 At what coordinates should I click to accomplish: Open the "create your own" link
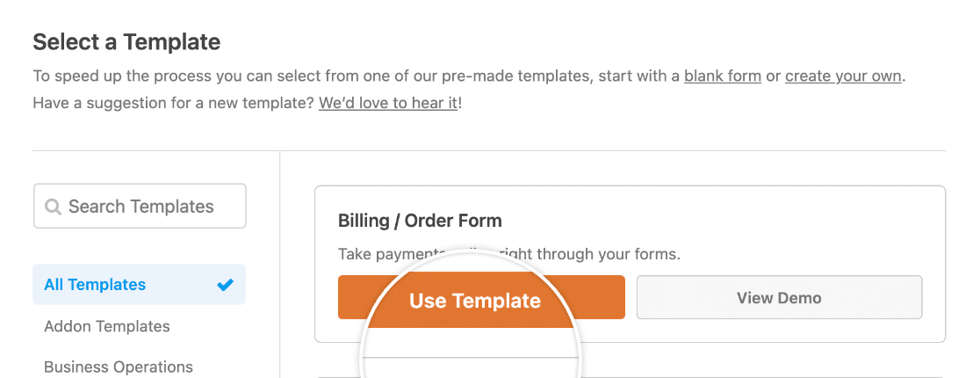pos(843,76)
